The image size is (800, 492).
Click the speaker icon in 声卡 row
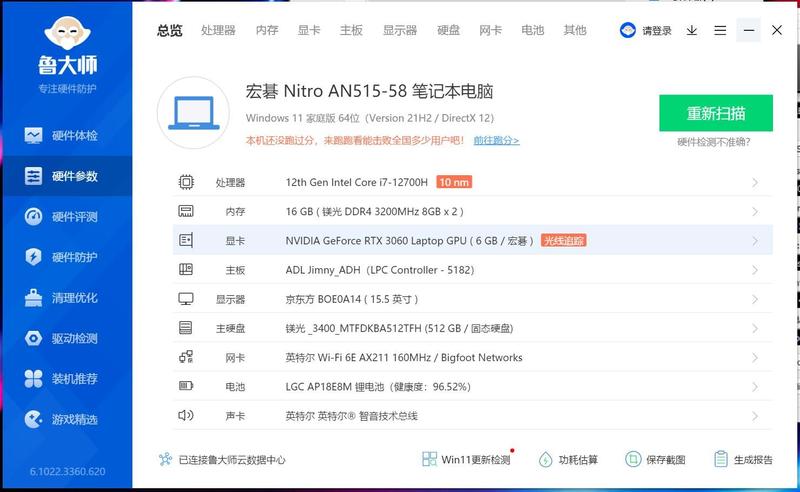tap(186, 415)
